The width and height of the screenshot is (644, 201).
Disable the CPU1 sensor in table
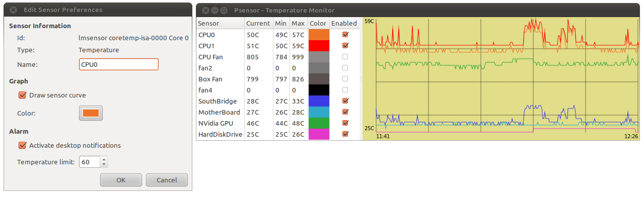[x=345, y=46]
